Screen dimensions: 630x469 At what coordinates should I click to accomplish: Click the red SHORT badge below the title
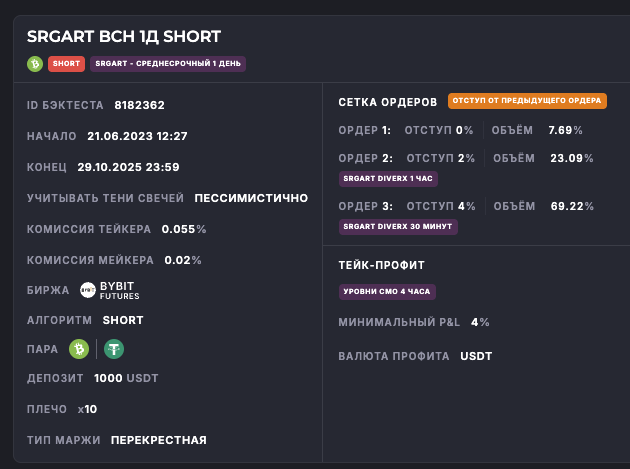pyautogui.click(x=66, y=64)
